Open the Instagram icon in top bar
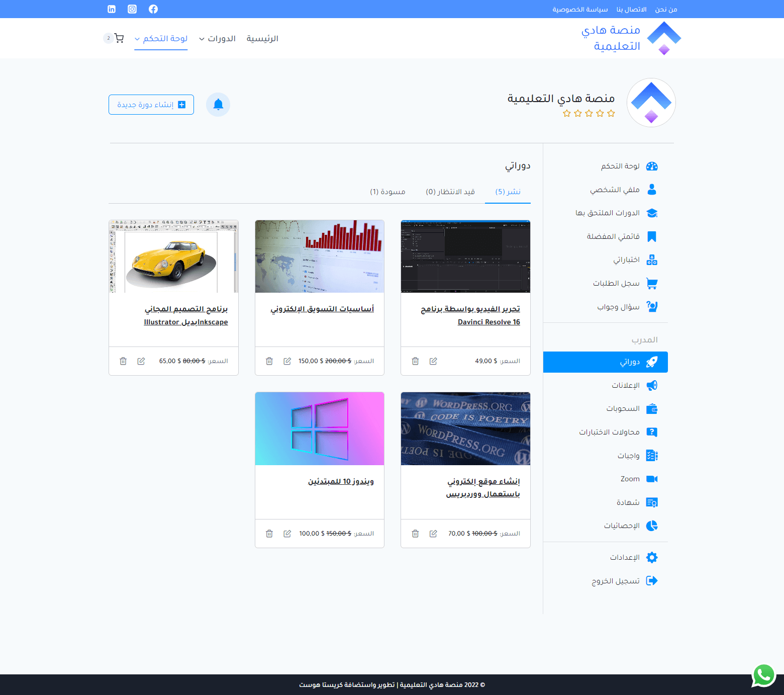 [132, 9]
